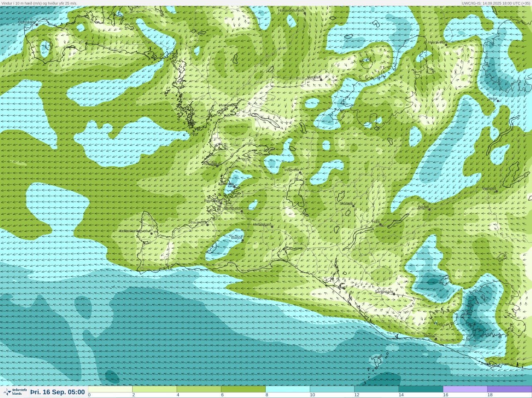Click the 4–6 m/s green legend swatch

(x=199, y=389)
